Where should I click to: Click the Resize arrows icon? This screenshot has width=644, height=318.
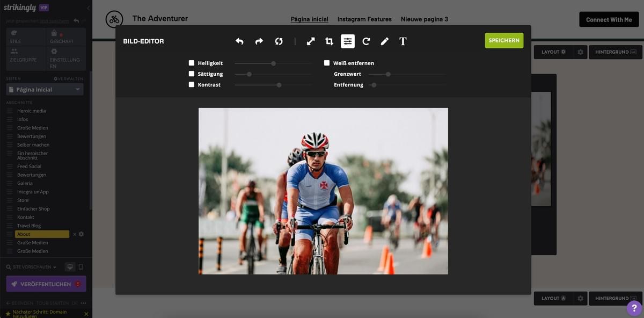click(311, 40)
